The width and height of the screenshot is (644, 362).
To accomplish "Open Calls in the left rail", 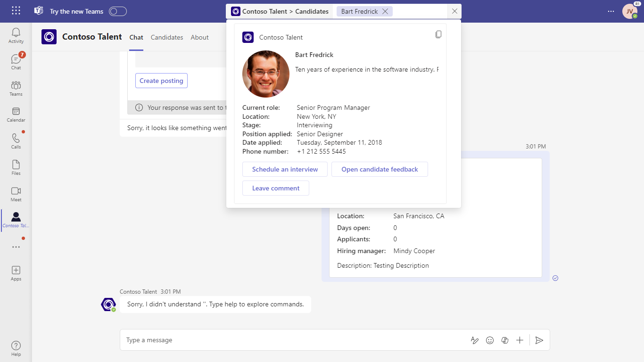I will coord(16,141).
